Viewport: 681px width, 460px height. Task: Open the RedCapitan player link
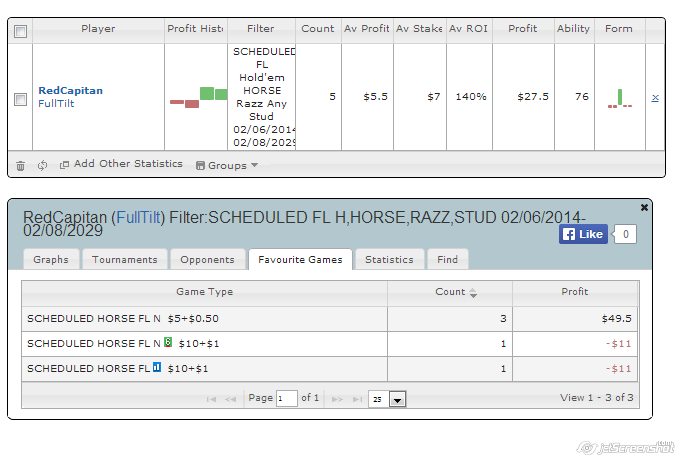[x=70, y=91]
